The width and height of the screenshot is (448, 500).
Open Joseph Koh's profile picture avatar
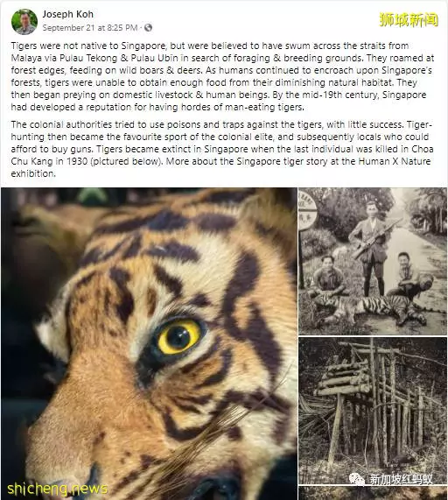point(24,22)
